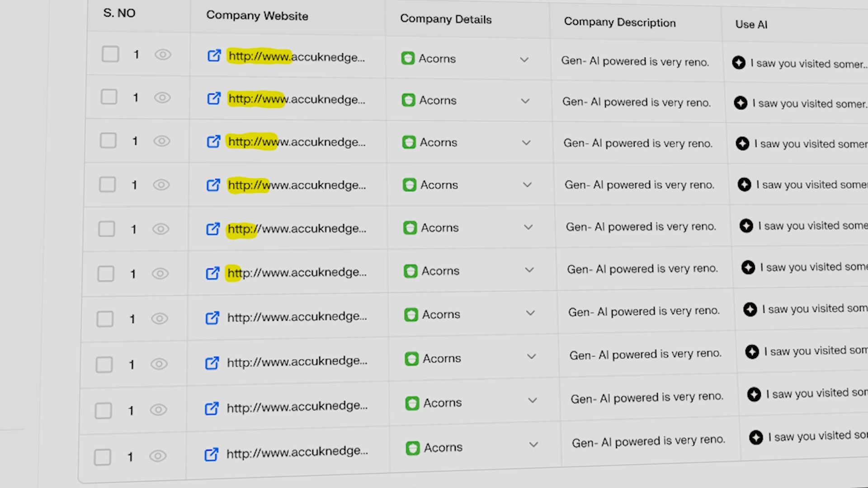The width and height of the screenshot is (868, 488).
Task: Open accuknedge URL link in third row
Action: pyautogui.click(x=297, y=142)
